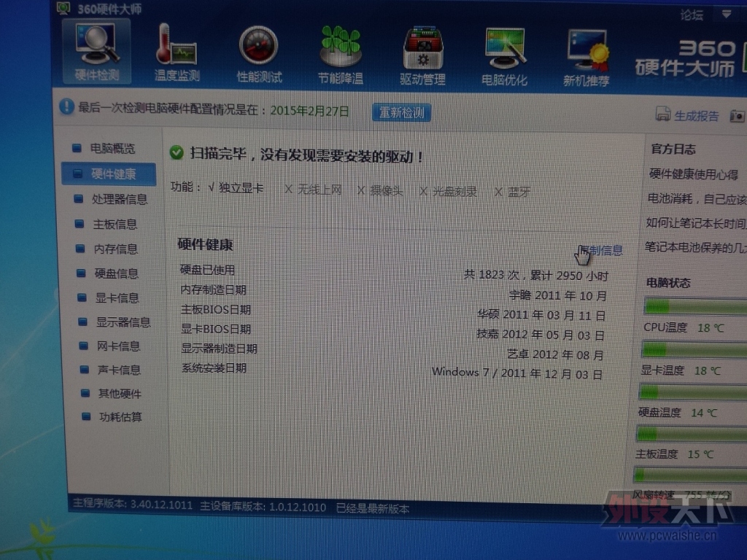Click the 360硬件大师 title bar app icon
The image size is (747, 560).
pos(63,7)
